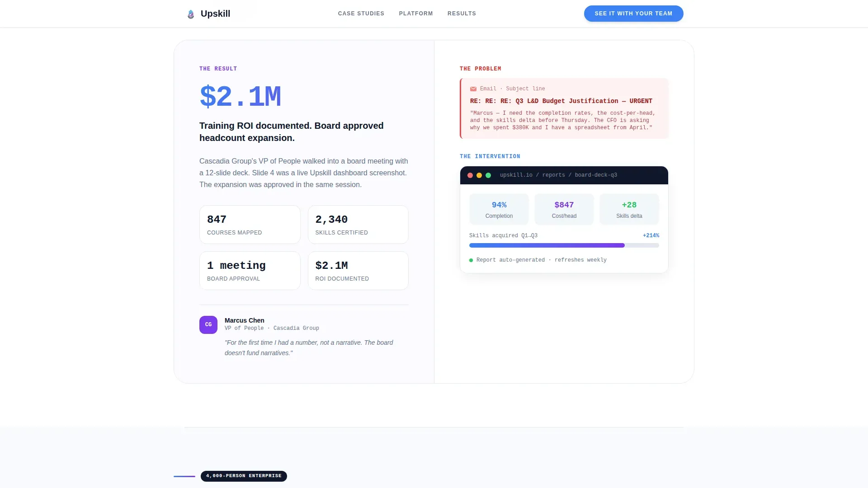Open the Case Studies nav item
This screenshot has height=488, width=868.
(361, 14)
